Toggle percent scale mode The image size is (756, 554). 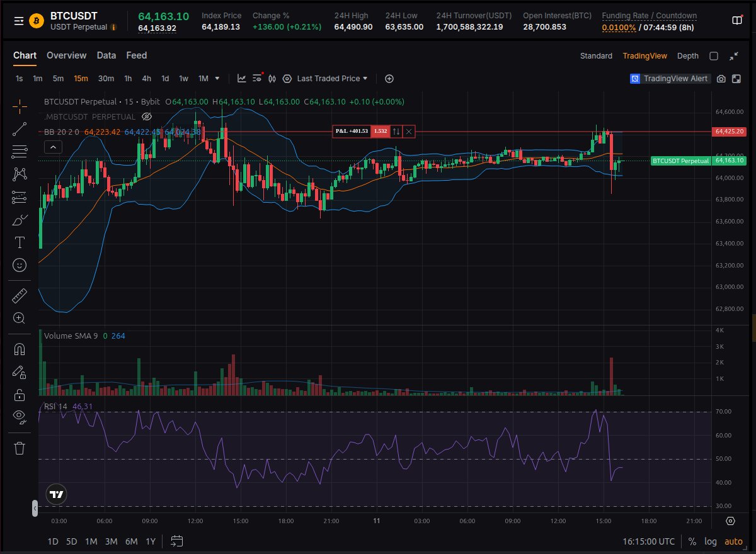pyautogui.click(x=692, y=541)
